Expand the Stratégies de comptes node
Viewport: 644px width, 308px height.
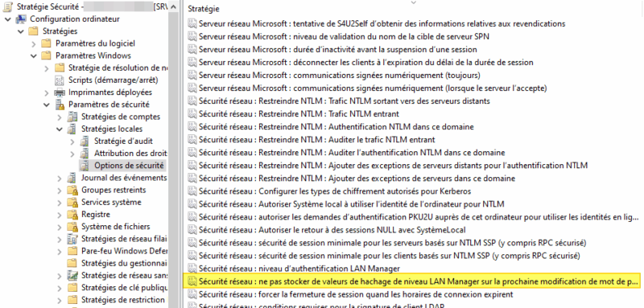[x=60, y=117]
